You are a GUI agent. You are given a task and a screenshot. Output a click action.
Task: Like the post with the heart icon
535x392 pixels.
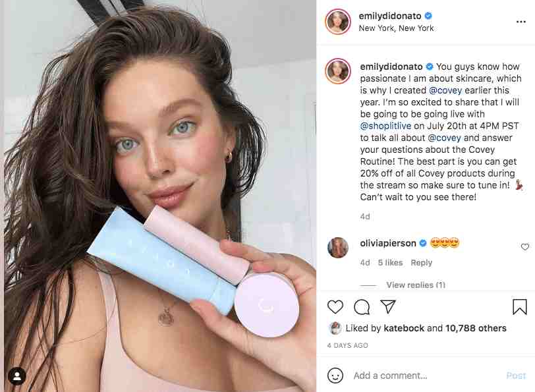tap(335, 307)
